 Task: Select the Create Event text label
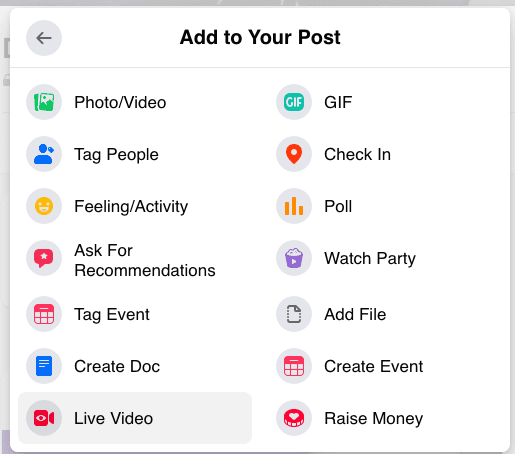374,366
